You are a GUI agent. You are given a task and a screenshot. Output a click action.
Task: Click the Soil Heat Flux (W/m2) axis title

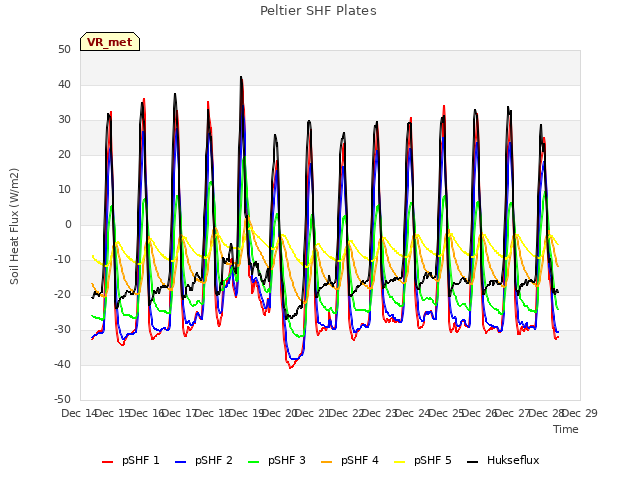[14, 226]
